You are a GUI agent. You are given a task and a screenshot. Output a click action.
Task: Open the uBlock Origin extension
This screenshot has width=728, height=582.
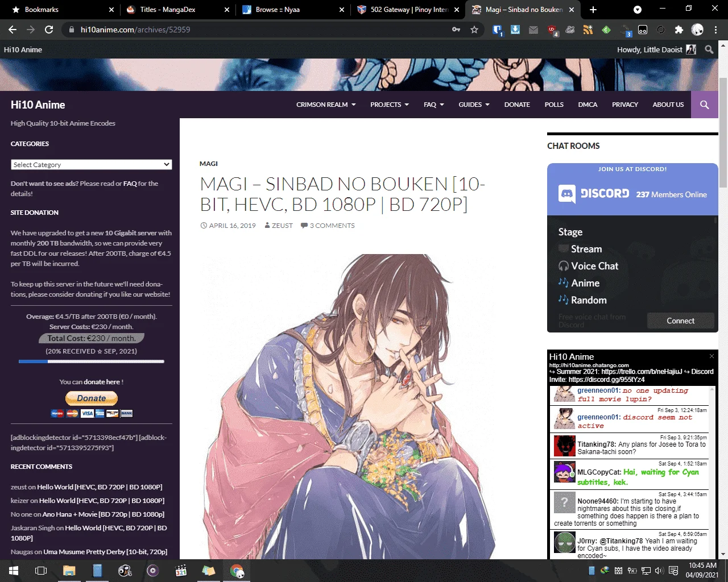coord(552,30)
